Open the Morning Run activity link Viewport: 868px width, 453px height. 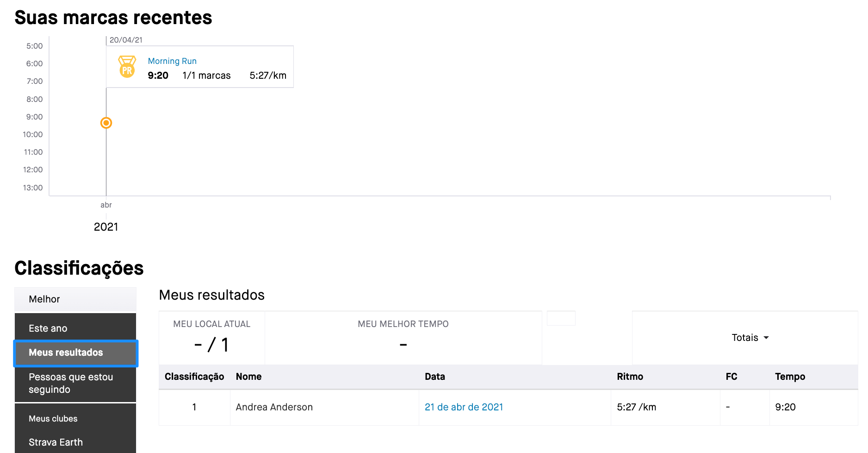172,61
